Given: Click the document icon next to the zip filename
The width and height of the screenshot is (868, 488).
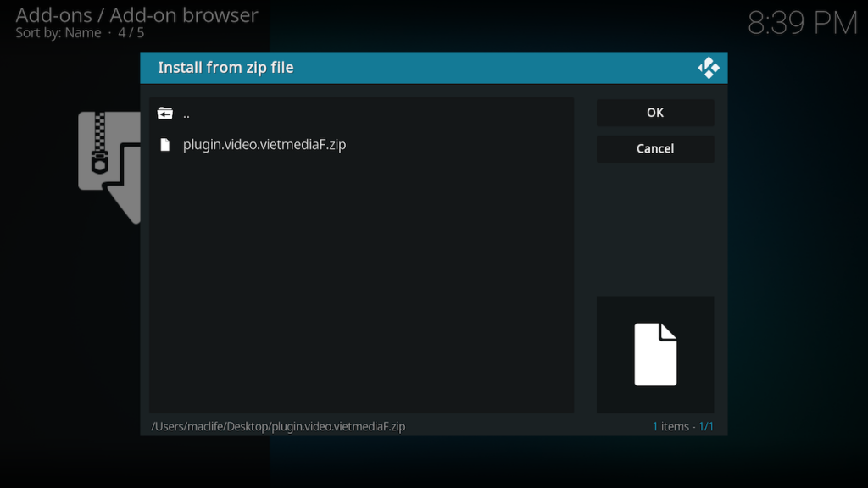Looking at the screenshot, I should coord(166,144).
